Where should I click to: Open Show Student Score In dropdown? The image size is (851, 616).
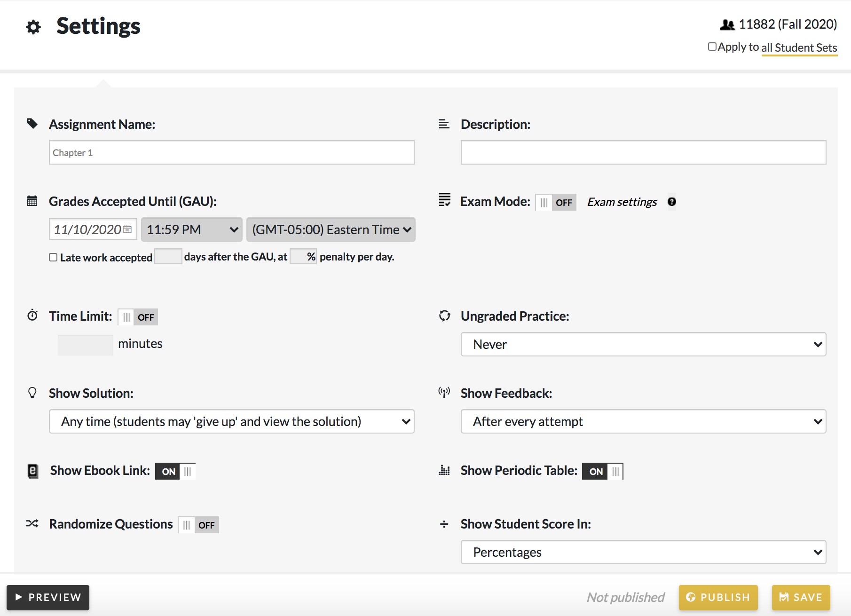click(x=643, y=552)
